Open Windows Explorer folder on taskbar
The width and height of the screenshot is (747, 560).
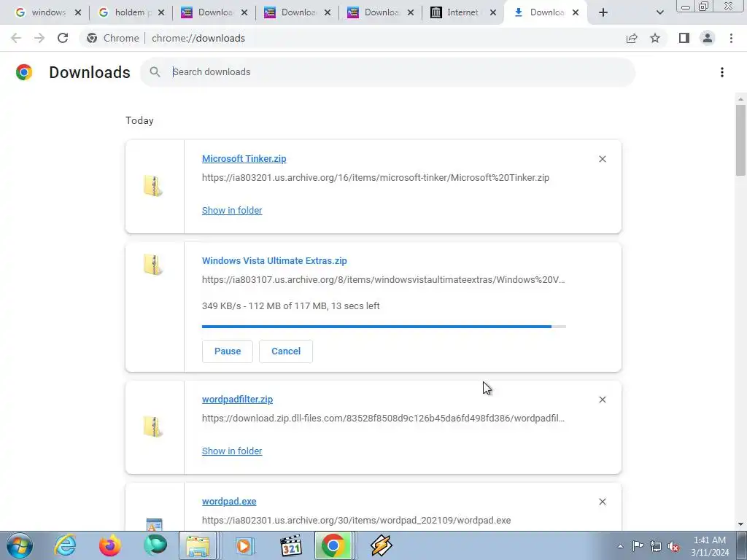point(198,545)
